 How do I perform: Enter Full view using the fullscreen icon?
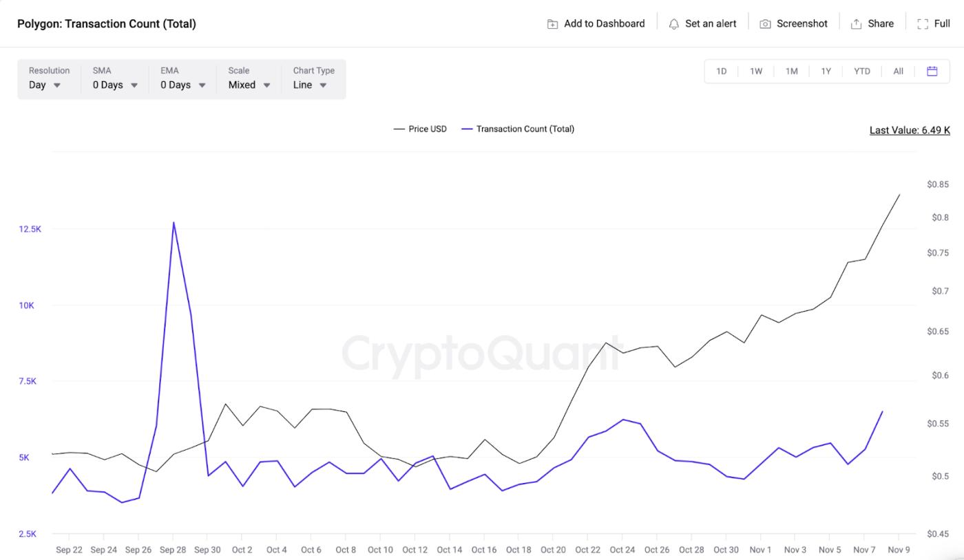point(923,23)
